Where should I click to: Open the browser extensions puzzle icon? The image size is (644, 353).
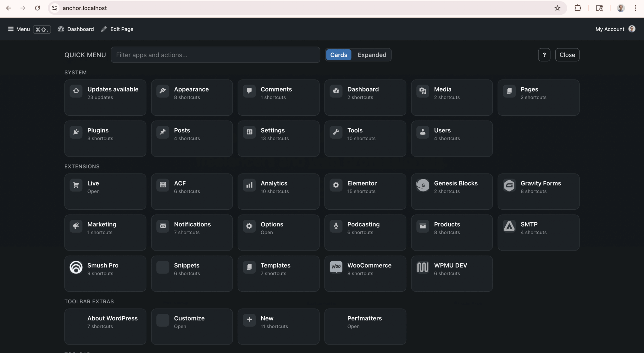point(577,8)
